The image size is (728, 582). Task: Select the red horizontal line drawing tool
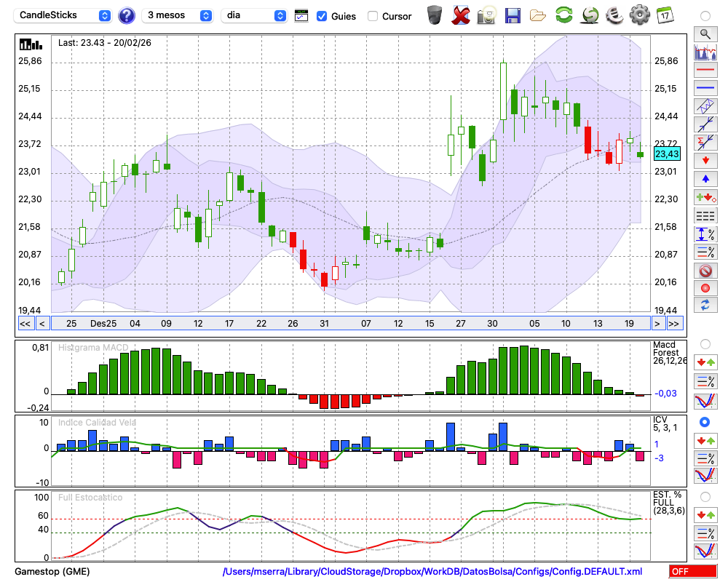705,71
